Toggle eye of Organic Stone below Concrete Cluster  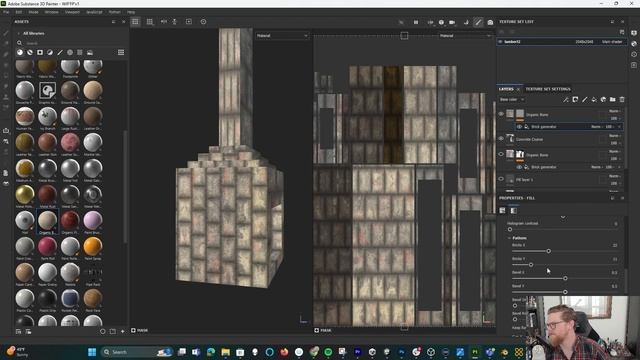[x=501, y=154]
